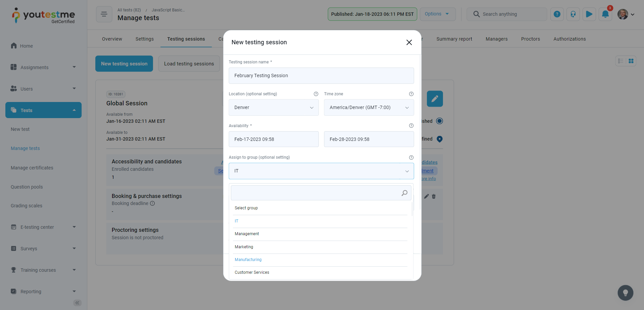Collapse the sidebar with double-chevron icon
Viewport: 644px width, 310px height.
77,303
